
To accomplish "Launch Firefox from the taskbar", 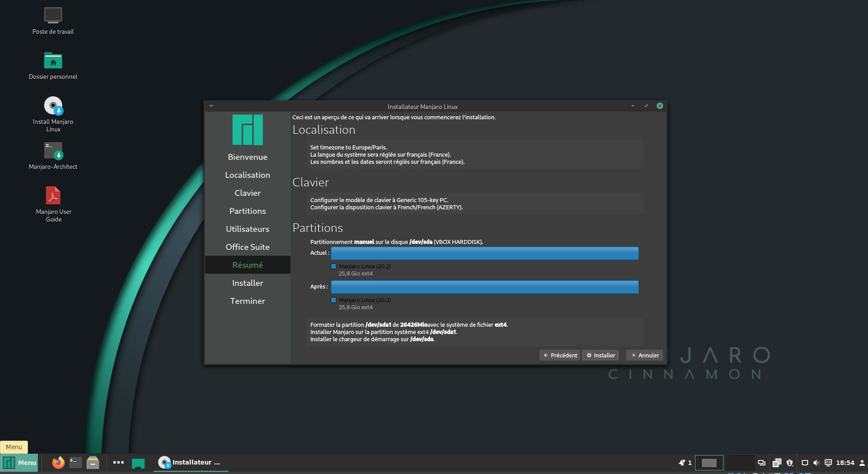I will tap(58, 462).
